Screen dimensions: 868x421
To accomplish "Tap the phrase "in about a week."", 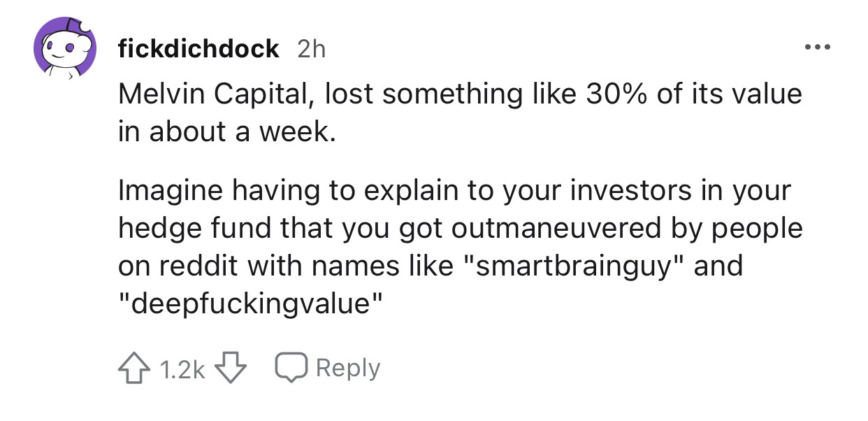I will 226,132.
